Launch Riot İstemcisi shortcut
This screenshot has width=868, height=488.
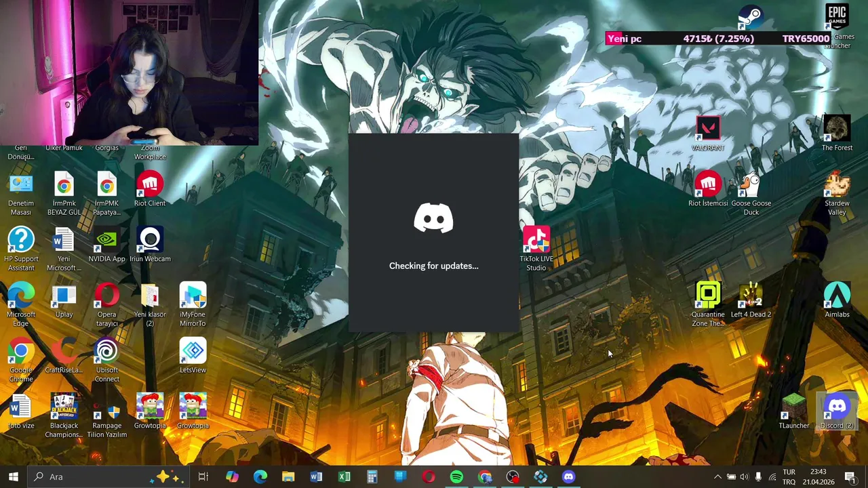click(708, 189)
